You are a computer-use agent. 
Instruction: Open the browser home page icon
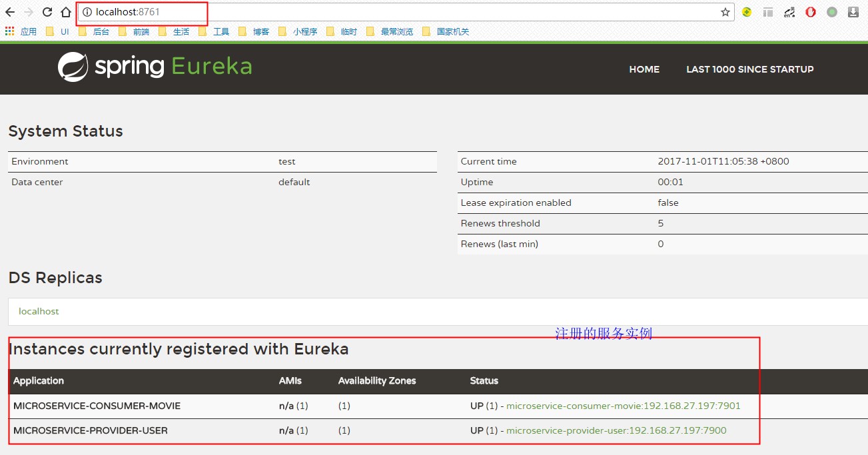coord(65,12)
